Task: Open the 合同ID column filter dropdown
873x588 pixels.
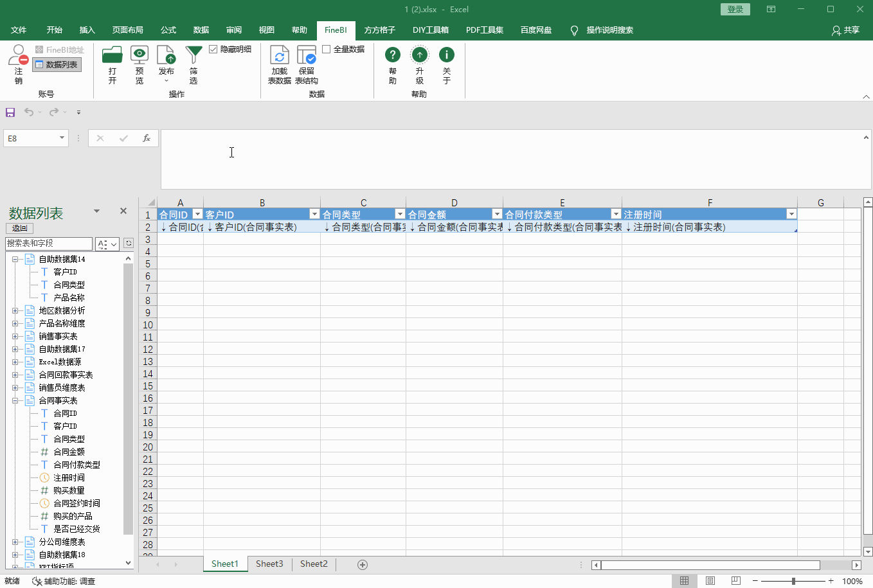Action: pos(198,214)
